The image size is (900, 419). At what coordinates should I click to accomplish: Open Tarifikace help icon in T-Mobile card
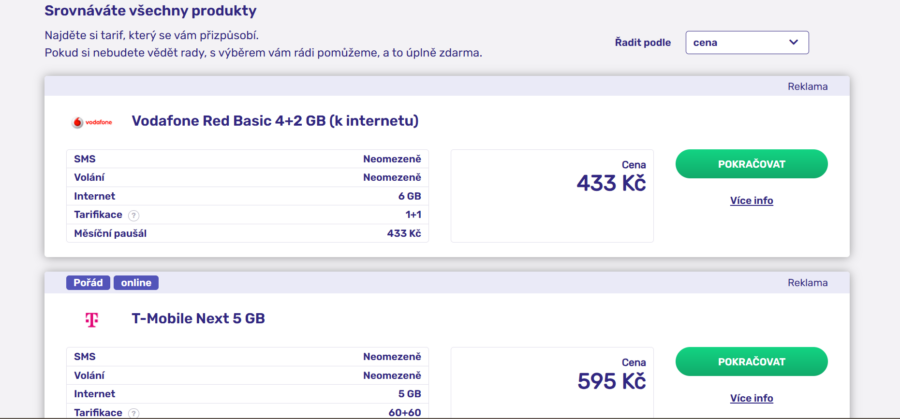(133, 413)
